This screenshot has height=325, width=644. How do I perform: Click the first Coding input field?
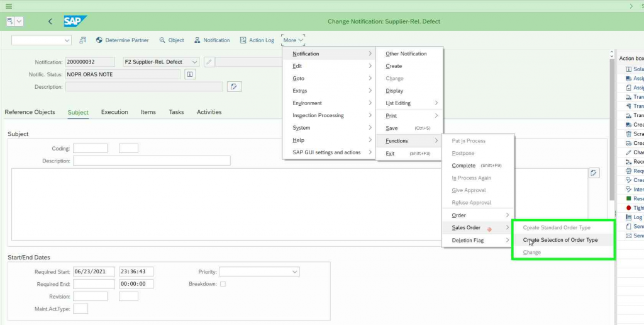(90, 148)
